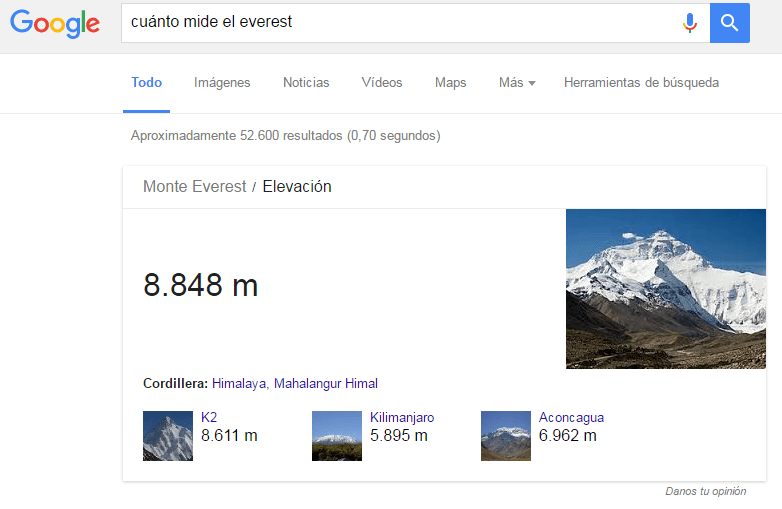Open the Maps tab

coord(450,83)
